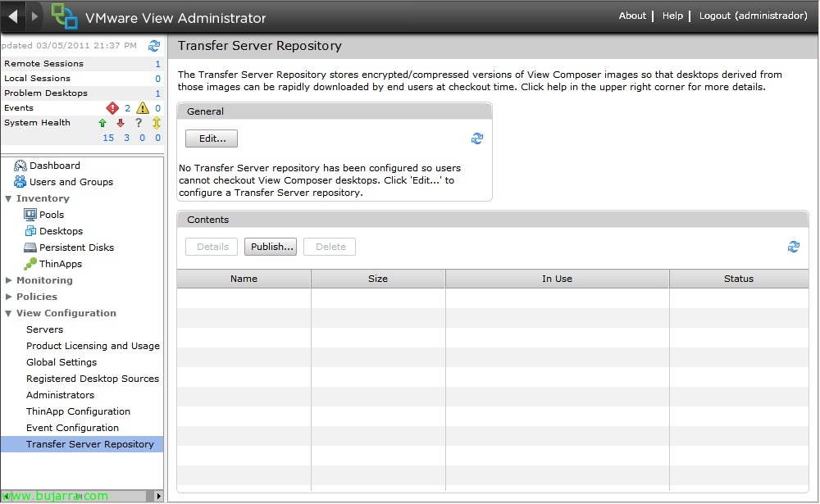Viewport: 820px width, 504px height.
Task: Click the Problem Desktops count
Action: 157,93
